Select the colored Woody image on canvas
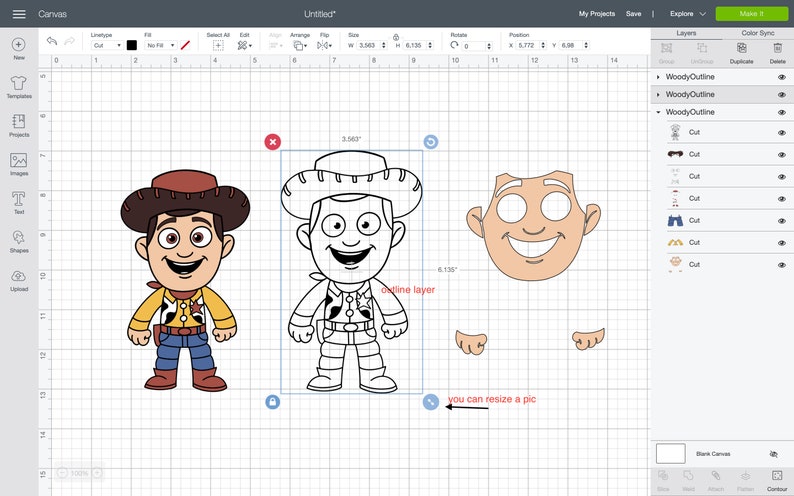This screenshot has width=794, height=496. (184, 280)
